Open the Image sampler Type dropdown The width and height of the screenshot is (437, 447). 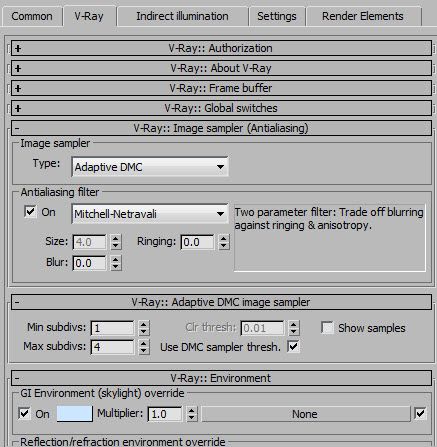tap(150, 167)
